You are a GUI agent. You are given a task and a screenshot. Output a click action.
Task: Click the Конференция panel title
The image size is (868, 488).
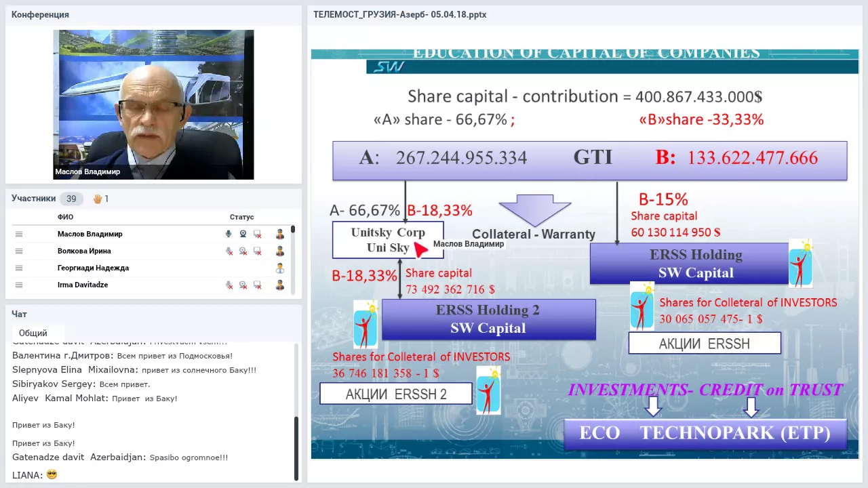pyautogui.click(x=40, y=14)
